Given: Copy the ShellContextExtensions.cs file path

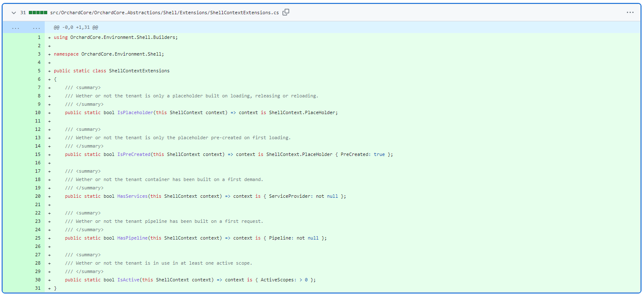Looking at the screenshot, I should pyautogui.click(x=286, y=12).
